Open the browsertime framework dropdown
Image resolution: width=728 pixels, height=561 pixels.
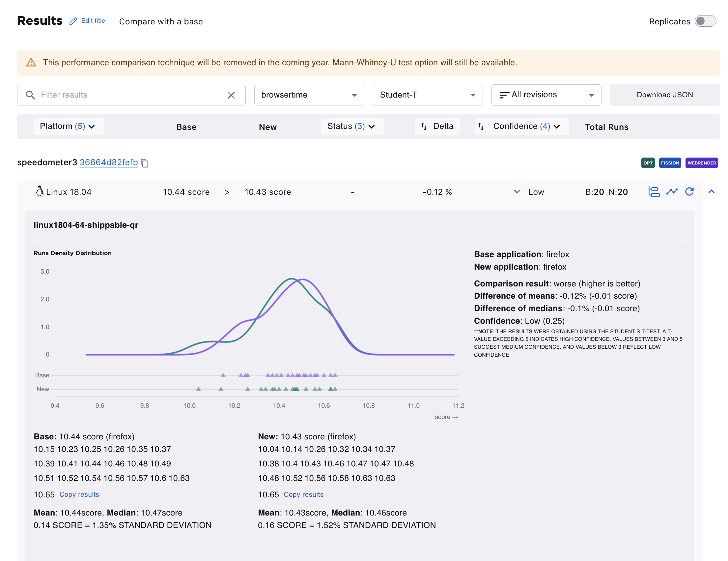309,95
